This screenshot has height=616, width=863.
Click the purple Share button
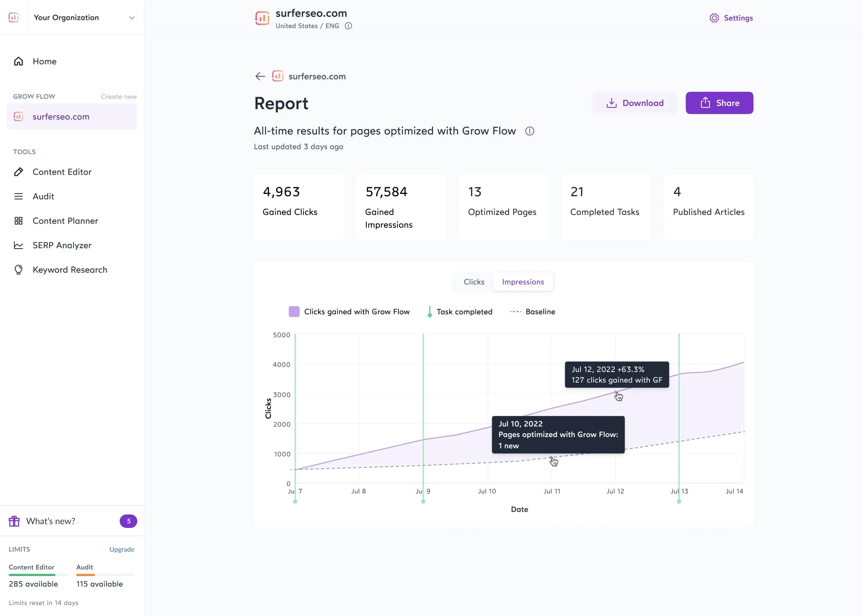(x=719, y=103)
